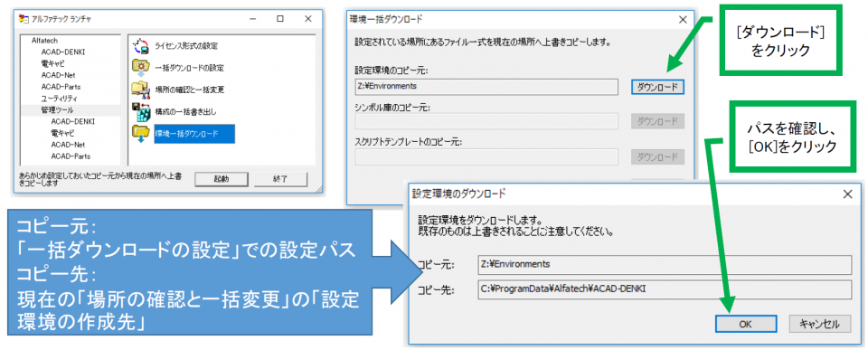Screen dimensions: 868x350
Task: Select ACAD-Parts under 管理ツール
Action: point(71,156)
